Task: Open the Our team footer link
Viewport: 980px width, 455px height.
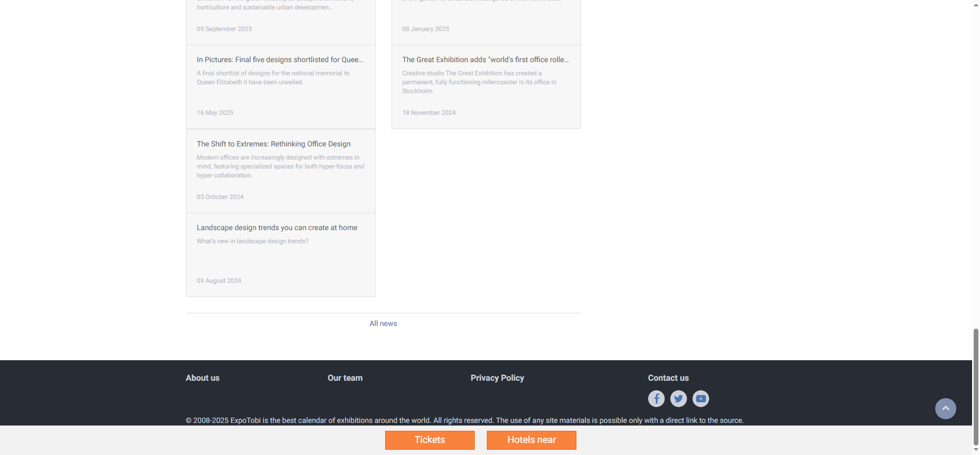Action: tap(345, 378)
